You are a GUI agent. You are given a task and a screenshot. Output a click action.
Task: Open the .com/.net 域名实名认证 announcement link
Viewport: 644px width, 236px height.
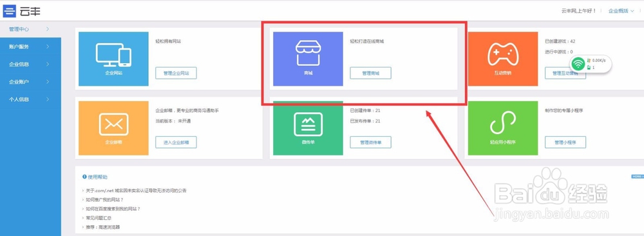pyautogui.click(x=136, y=191)
